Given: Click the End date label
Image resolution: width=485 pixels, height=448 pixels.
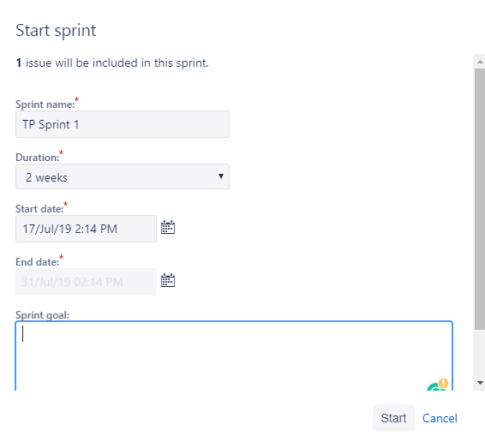Looking at the screenshot, I should pyautogui.click(x=37, y=262).
